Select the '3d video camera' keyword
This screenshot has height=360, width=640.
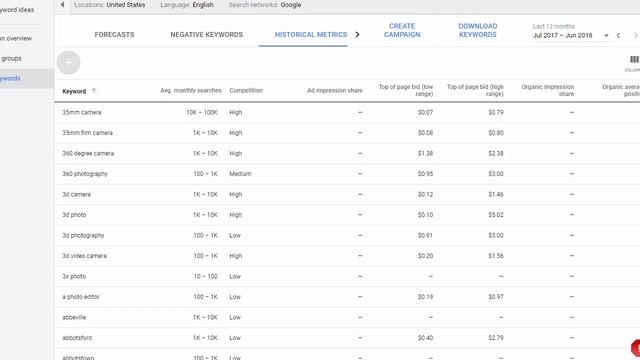click(x=84, y=256)
